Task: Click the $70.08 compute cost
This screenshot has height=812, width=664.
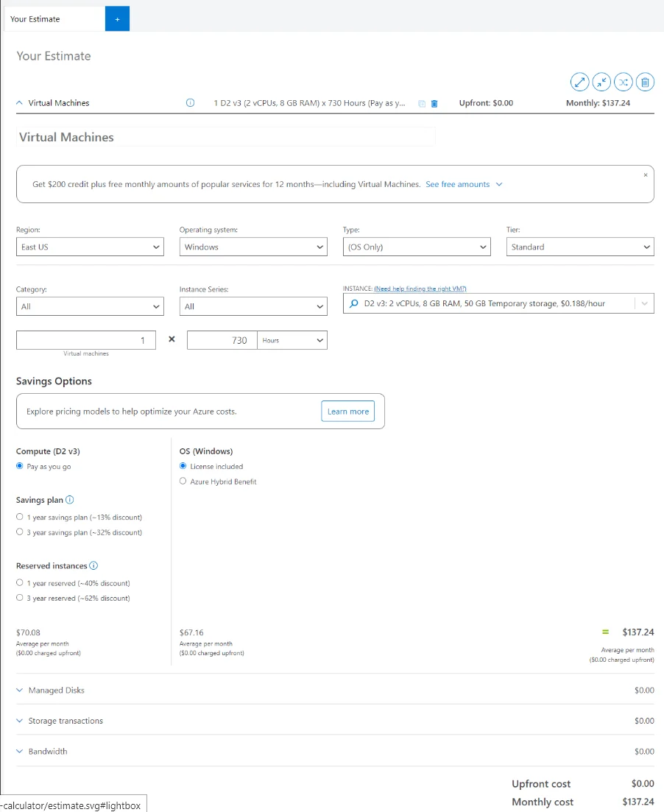Action: pos(28,632)
